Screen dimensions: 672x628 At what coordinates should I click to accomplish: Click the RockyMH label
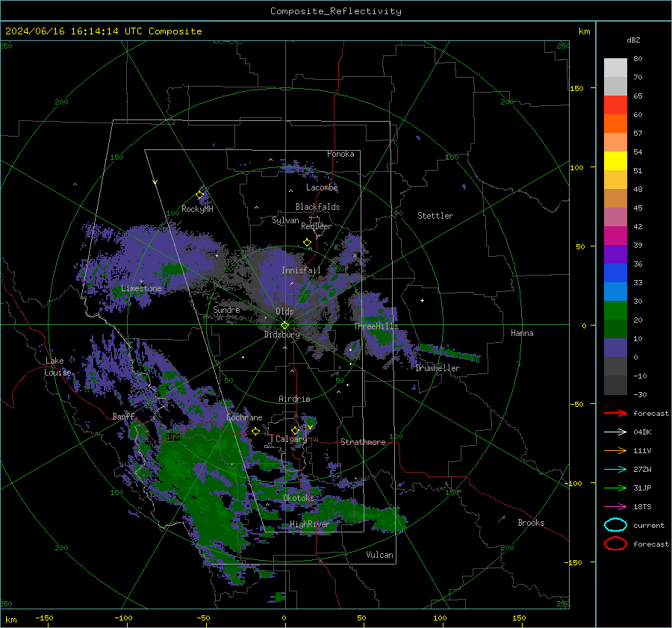197,209
